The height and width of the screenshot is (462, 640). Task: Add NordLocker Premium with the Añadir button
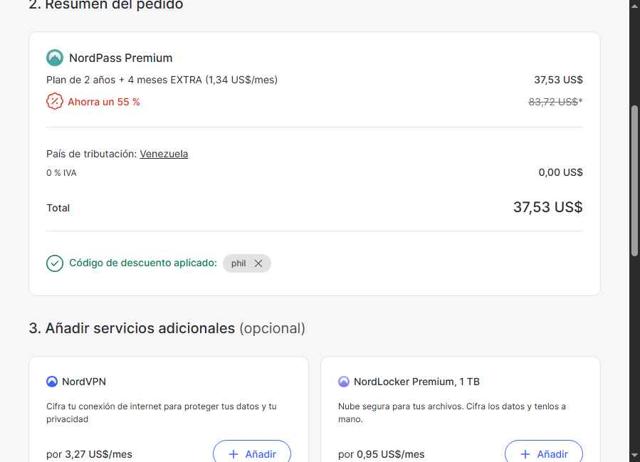(544, 453)
